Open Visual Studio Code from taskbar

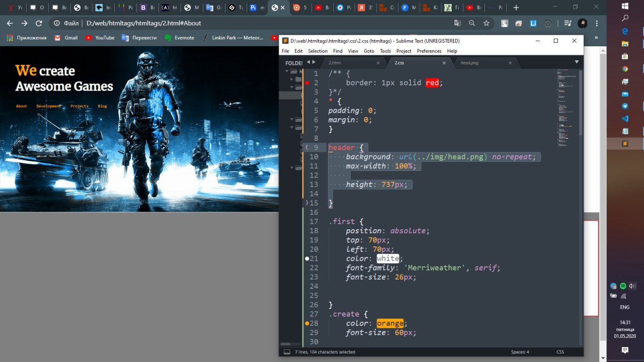[x=625, y=119]
